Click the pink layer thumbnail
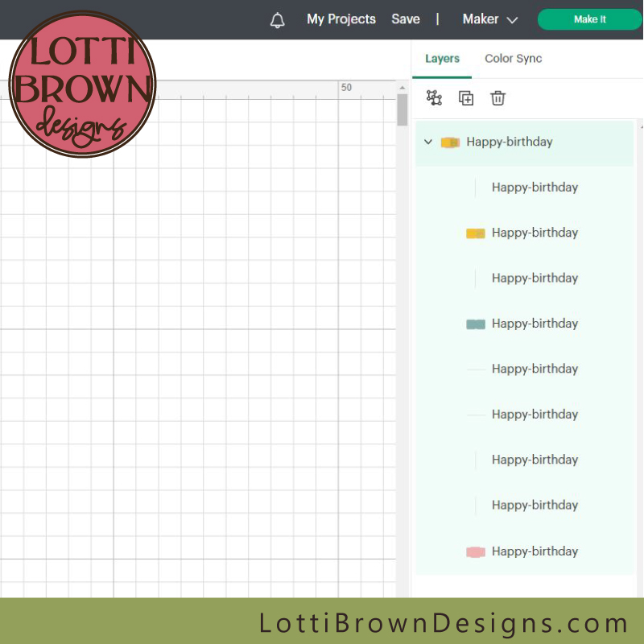644x644 pixels. point(476,551)
